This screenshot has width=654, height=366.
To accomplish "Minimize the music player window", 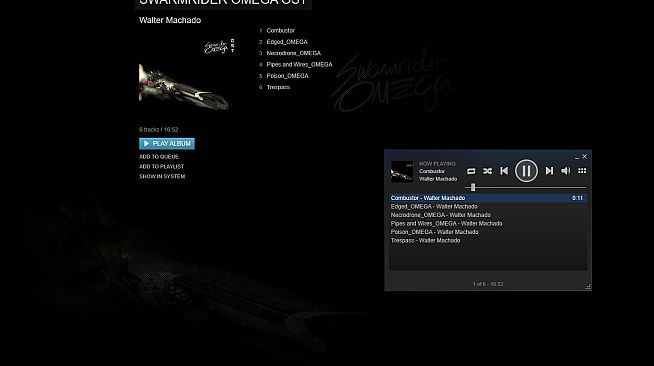I will (x=576, y=157).
